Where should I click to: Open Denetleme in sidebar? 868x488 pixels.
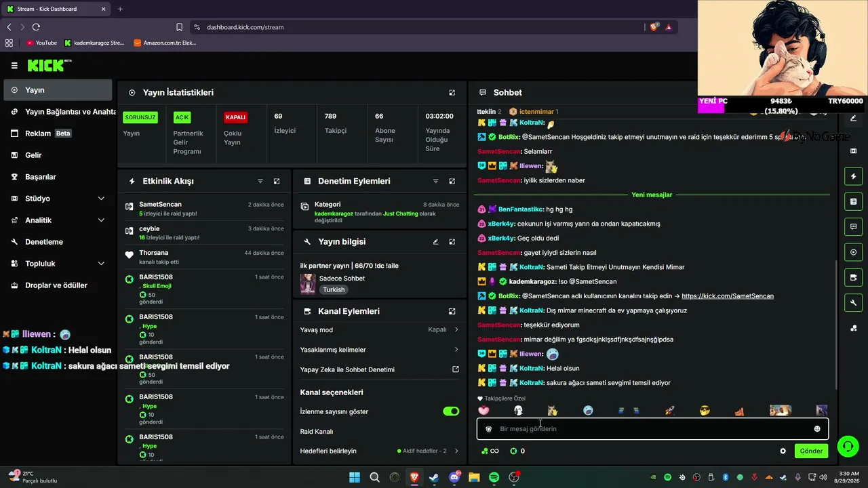[58, 242]
